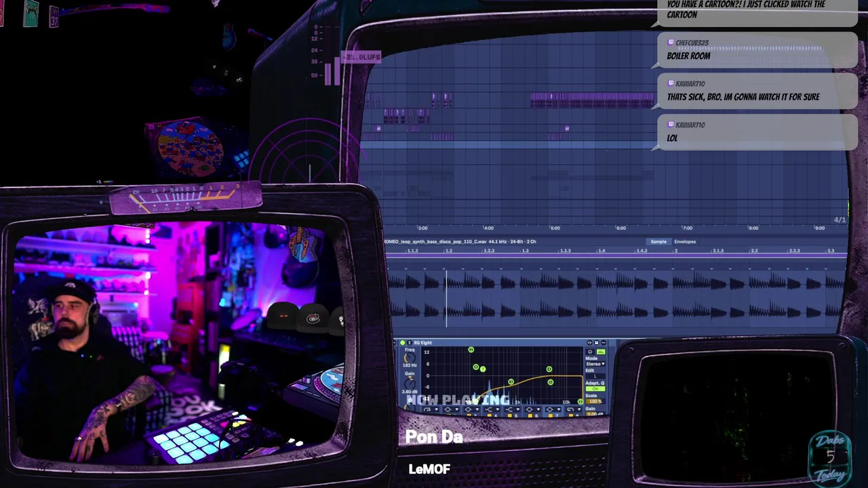Click the Pon Da track title
The image size is (868, 488).
coord(434,437)
